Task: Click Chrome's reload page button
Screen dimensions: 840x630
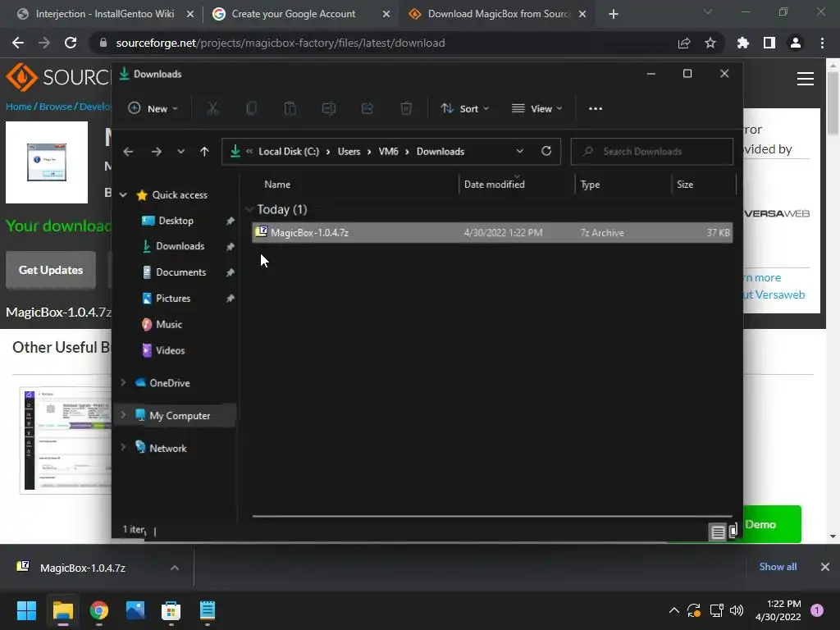Action: pos(71,43)
